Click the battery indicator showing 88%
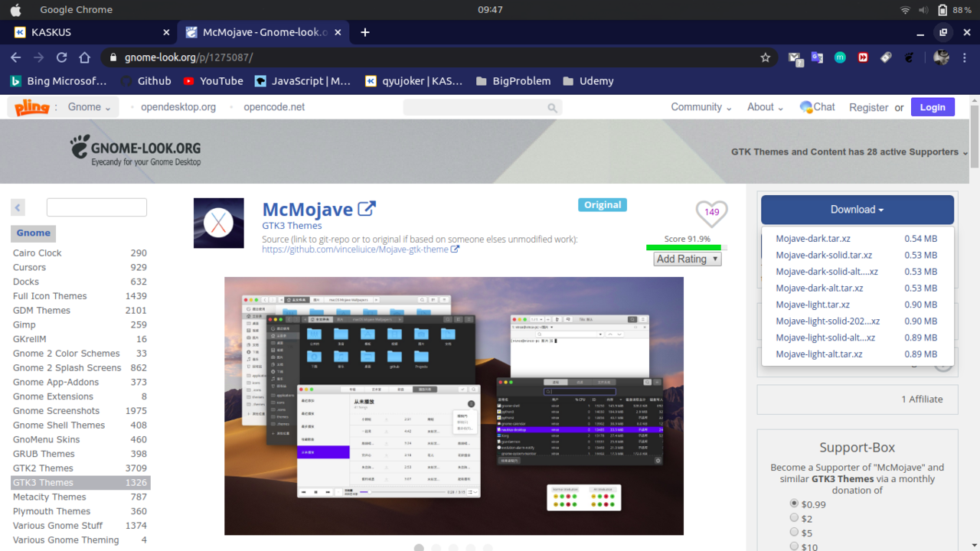Viewport: 980px width, 551px height. pyautogui.click(x=954, y=10)
